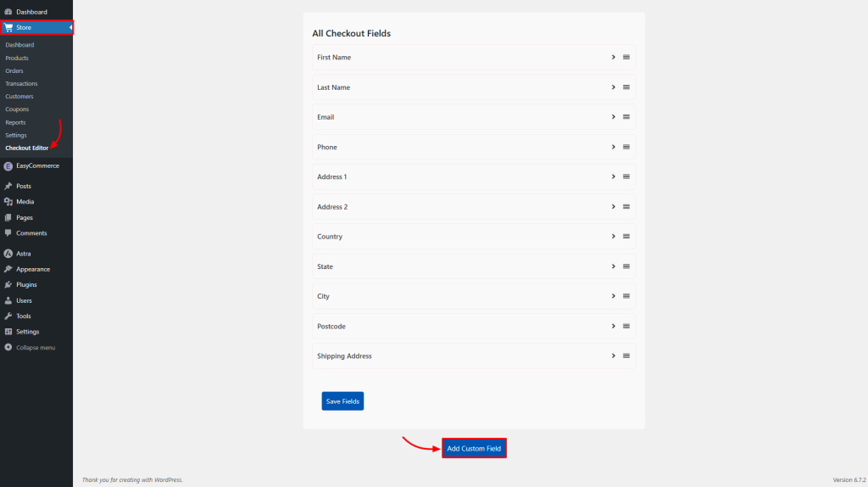Click the EasyCommerce logo icon
This screenshot has width=868, height=487.
coord(8,166)
